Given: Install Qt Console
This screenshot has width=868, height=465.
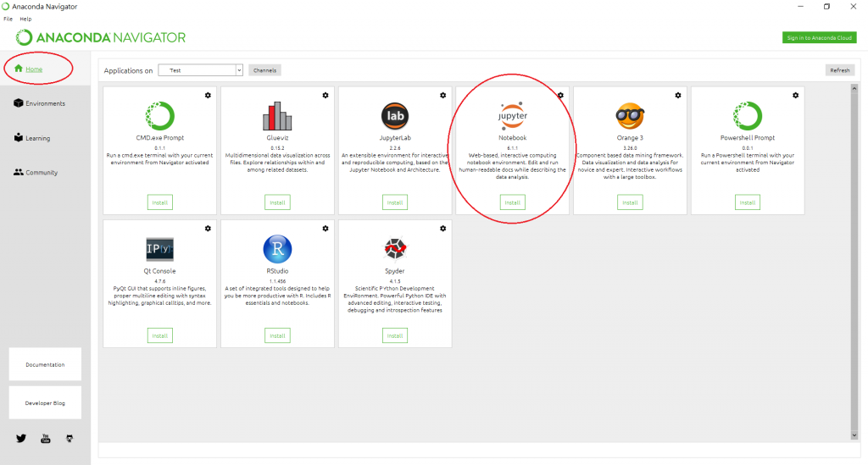Looking at the screenshot, I should (x=160, y=335).
